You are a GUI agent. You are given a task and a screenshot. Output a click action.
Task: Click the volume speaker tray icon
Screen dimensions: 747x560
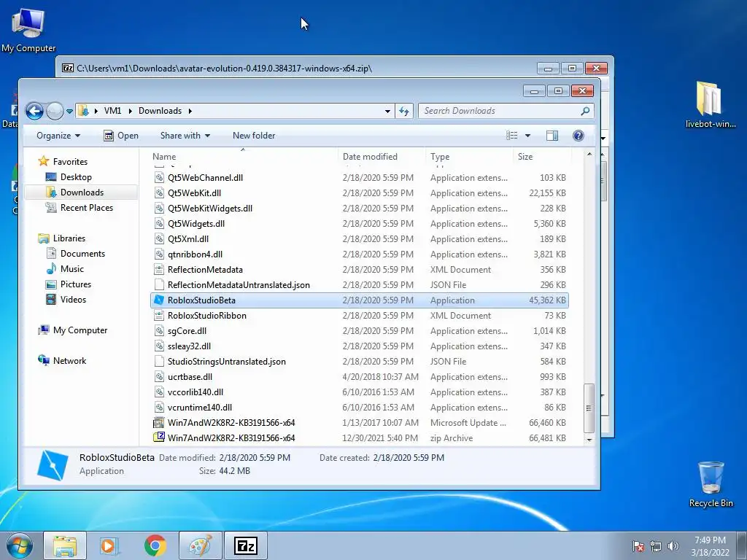click(673, 546)
